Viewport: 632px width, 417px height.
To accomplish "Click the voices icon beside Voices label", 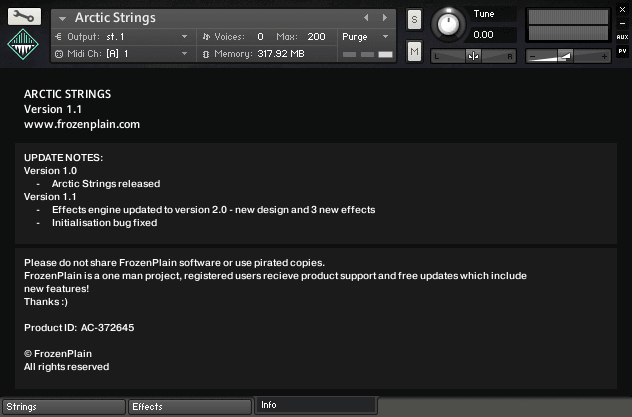I will [x=206, y=37].
